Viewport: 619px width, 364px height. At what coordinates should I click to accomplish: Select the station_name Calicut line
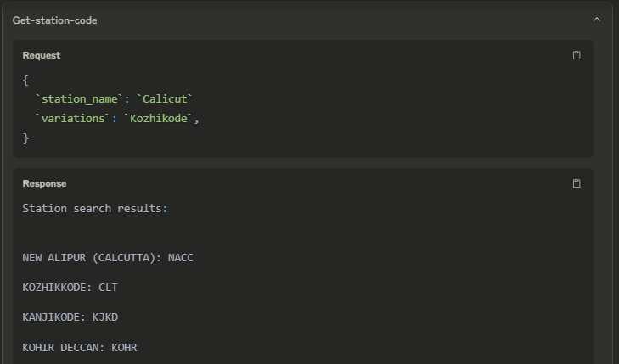coord(114,99)
